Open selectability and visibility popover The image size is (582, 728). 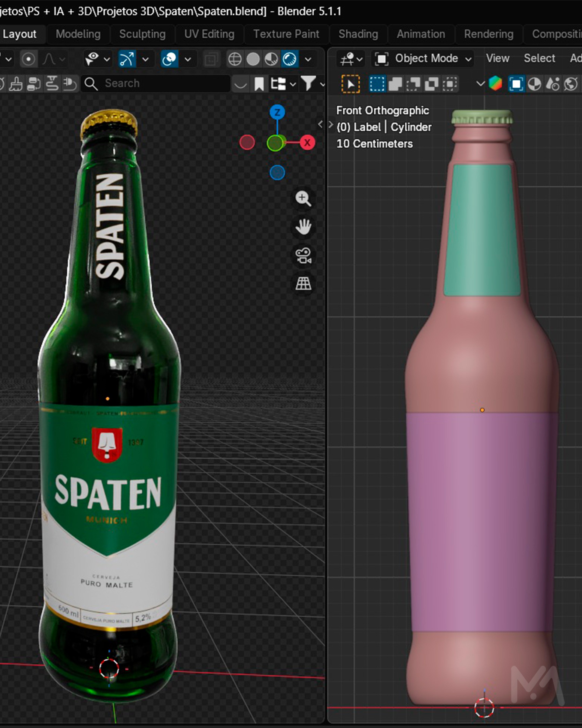tap(97, 59)
